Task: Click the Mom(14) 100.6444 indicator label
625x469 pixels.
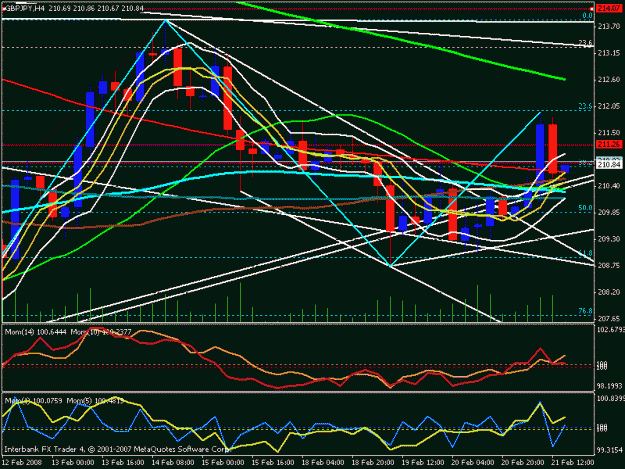Action: 36,332
